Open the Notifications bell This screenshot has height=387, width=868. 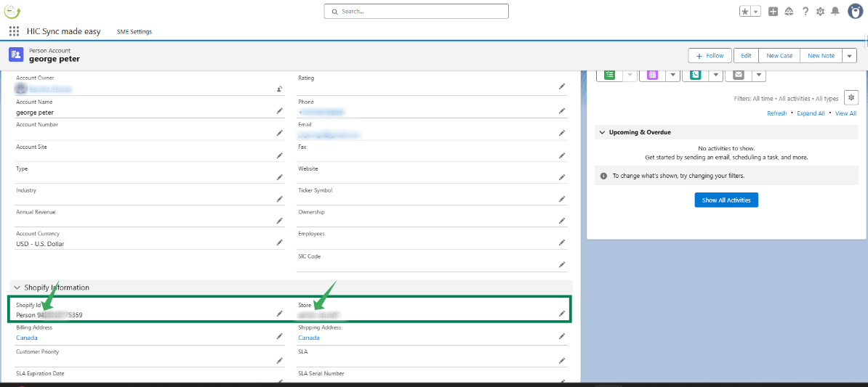[x=835, y=12]
